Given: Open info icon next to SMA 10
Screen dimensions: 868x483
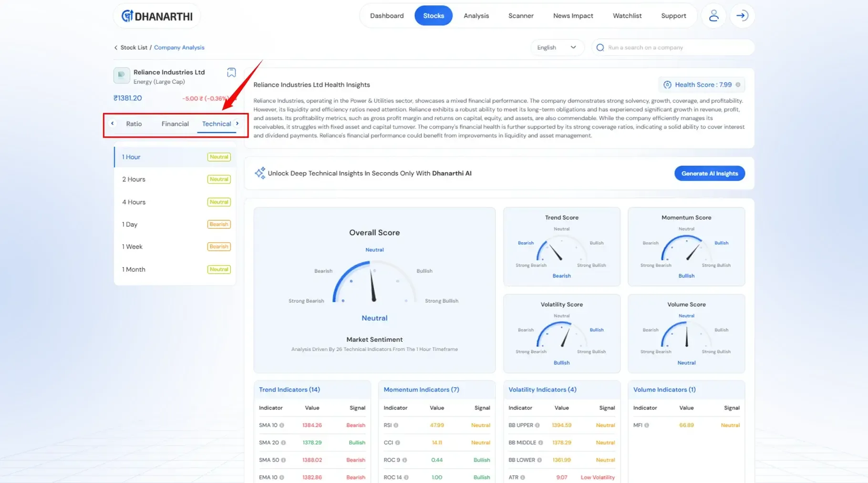Looking at the screenshot, I should pyautogui.click(x=282, y=425).
